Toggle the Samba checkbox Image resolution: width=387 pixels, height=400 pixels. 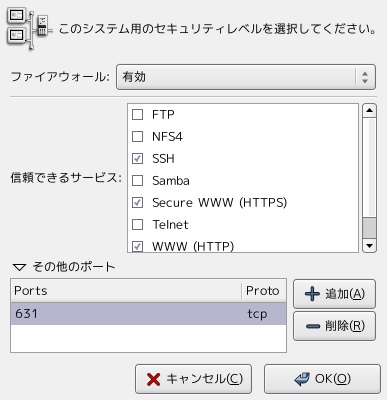click(138, 181)
